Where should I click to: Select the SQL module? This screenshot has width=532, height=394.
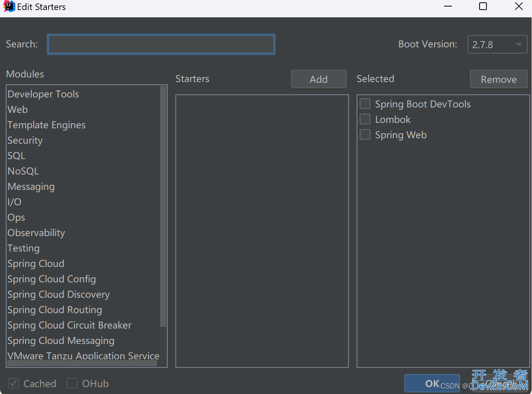click(83, 156)
